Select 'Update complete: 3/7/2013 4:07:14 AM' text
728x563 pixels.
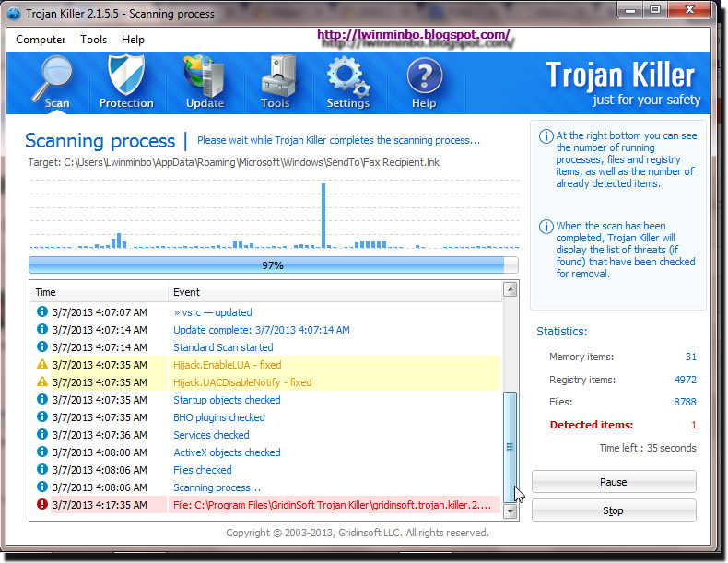pyautogui.click(x=262, y=330)
